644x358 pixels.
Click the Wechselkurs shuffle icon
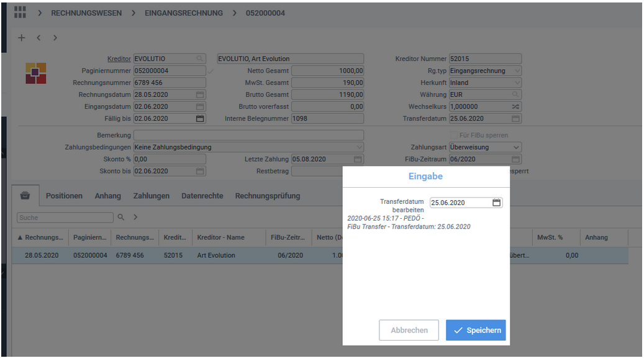coord(516,107)
